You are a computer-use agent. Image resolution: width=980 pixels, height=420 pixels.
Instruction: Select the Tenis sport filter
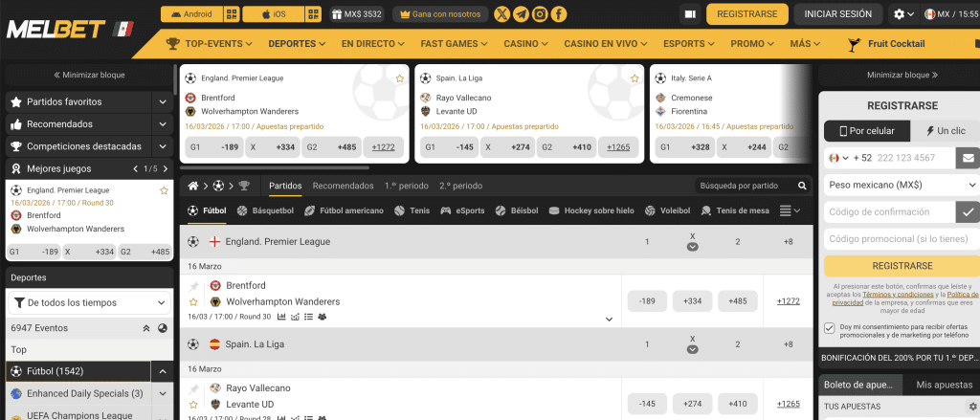412,210
